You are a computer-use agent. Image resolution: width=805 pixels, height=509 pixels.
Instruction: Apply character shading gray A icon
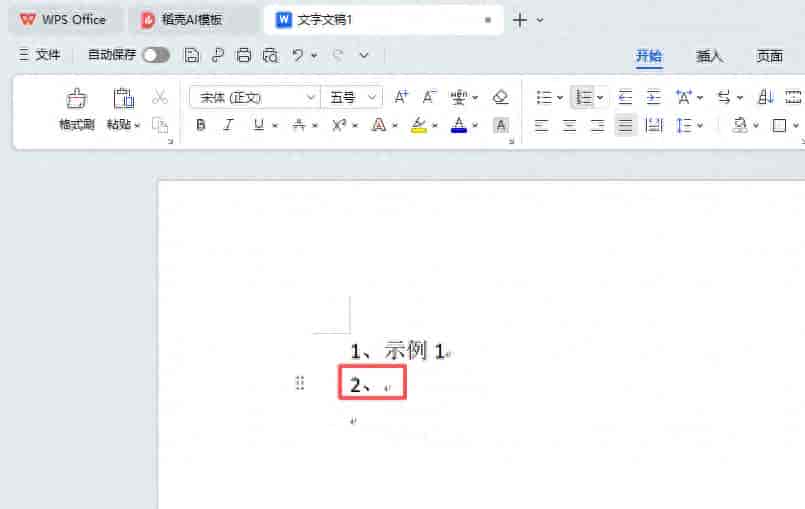coord(501,125)
